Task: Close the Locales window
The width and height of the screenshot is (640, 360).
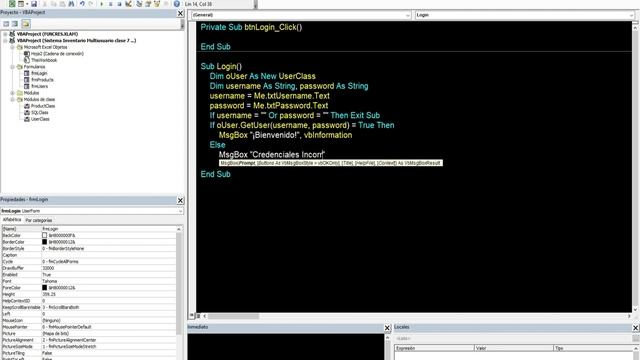Action: (636, 328)
